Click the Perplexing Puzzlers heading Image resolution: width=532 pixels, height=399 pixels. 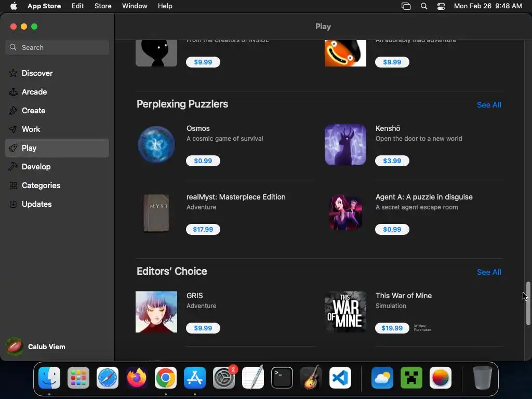(182, 104)
